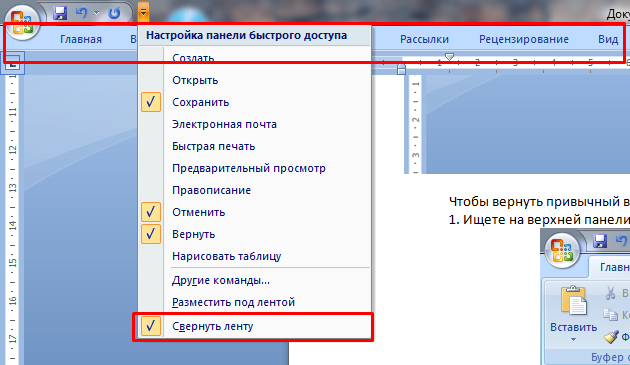Screen dimensions: 630x365
Task: Click the Redo circular arrow icon
Action: pyautogui.click(x=114, y=13)
